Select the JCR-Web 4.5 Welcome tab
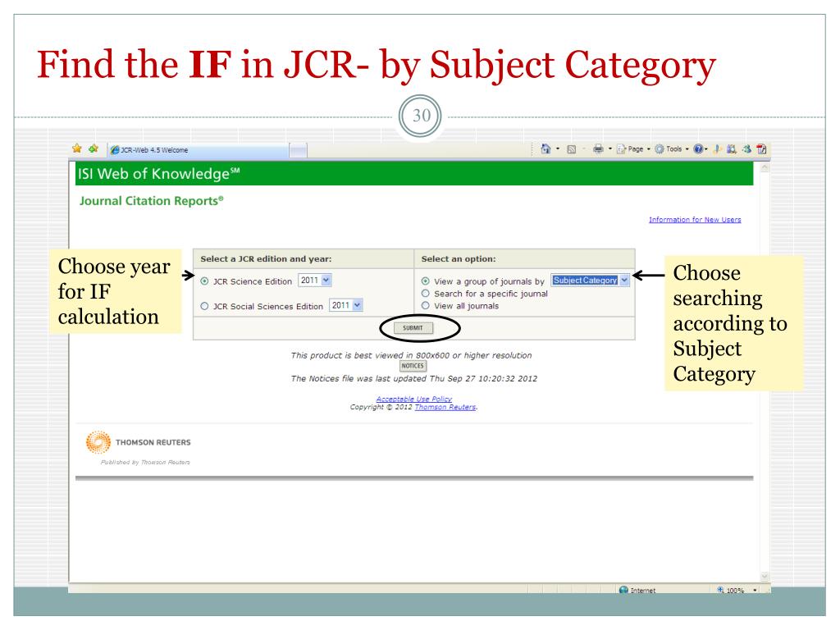840x630 pixels. (199, 150)
